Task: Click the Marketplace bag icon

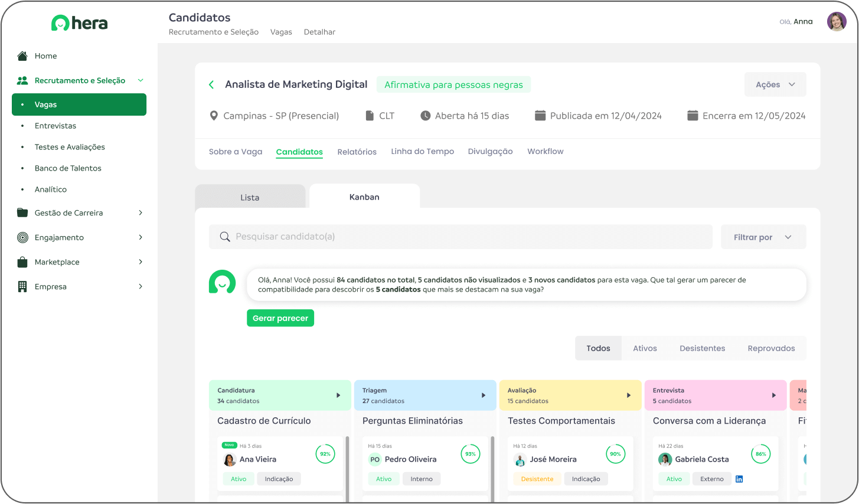Action: (22, 262)
